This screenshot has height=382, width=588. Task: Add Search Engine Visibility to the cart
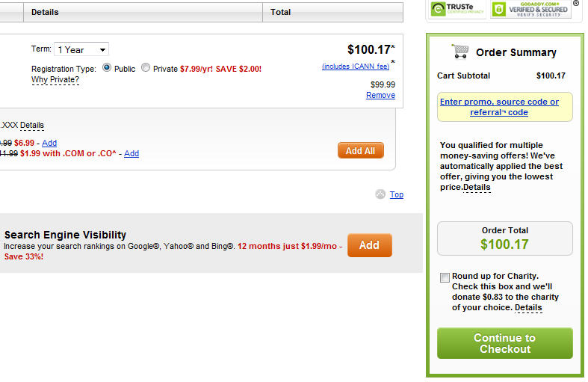(x=370, y=245)
